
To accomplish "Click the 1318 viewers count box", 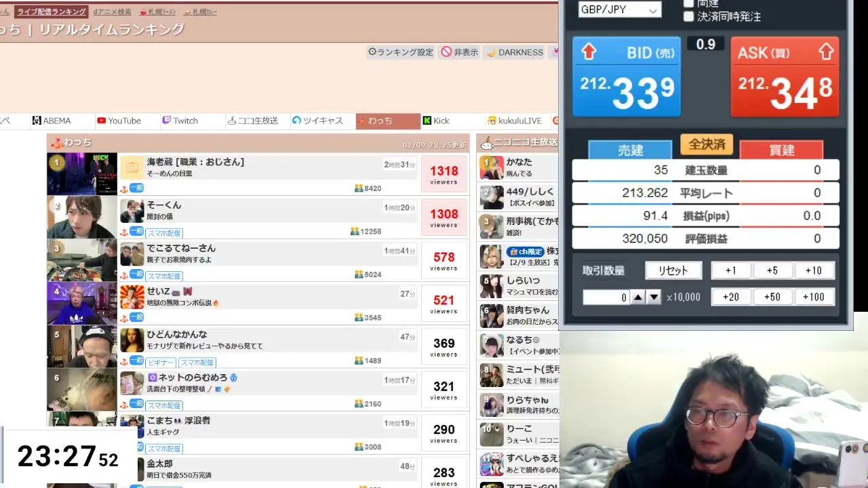I will coord(444,174).
